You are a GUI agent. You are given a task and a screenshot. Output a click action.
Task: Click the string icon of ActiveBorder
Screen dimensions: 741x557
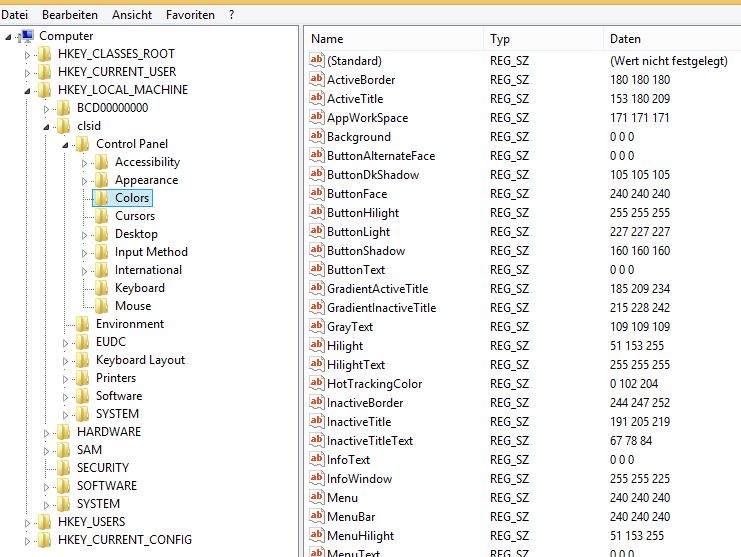point(316,79)
